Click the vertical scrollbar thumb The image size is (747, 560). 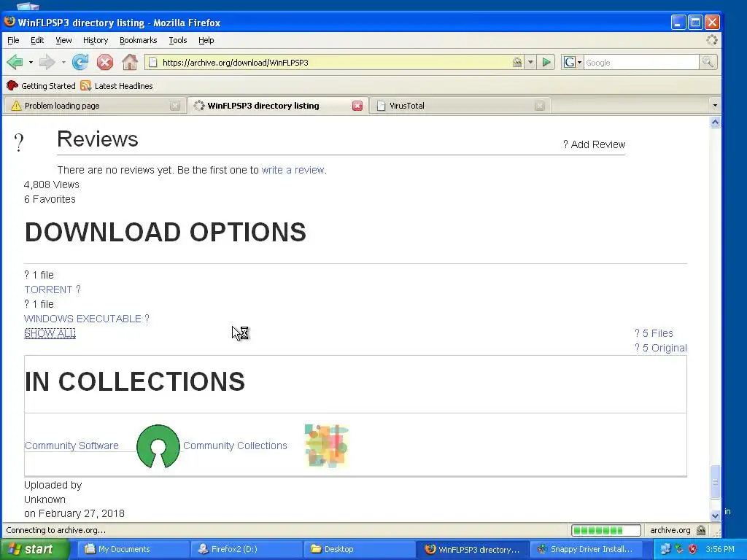[715, 482]
